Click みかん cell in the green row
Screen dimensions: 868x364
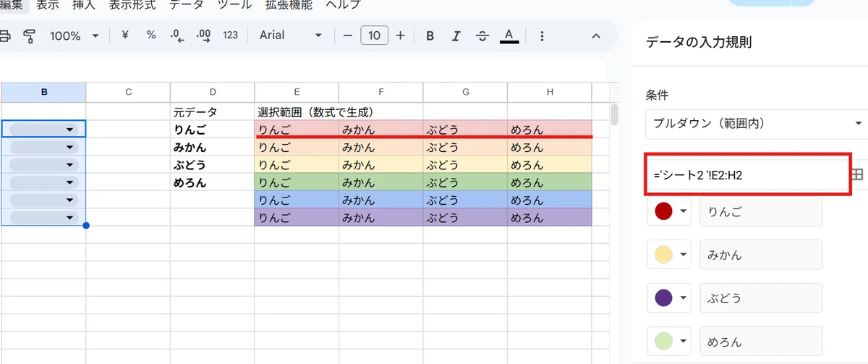click(380, 182)
